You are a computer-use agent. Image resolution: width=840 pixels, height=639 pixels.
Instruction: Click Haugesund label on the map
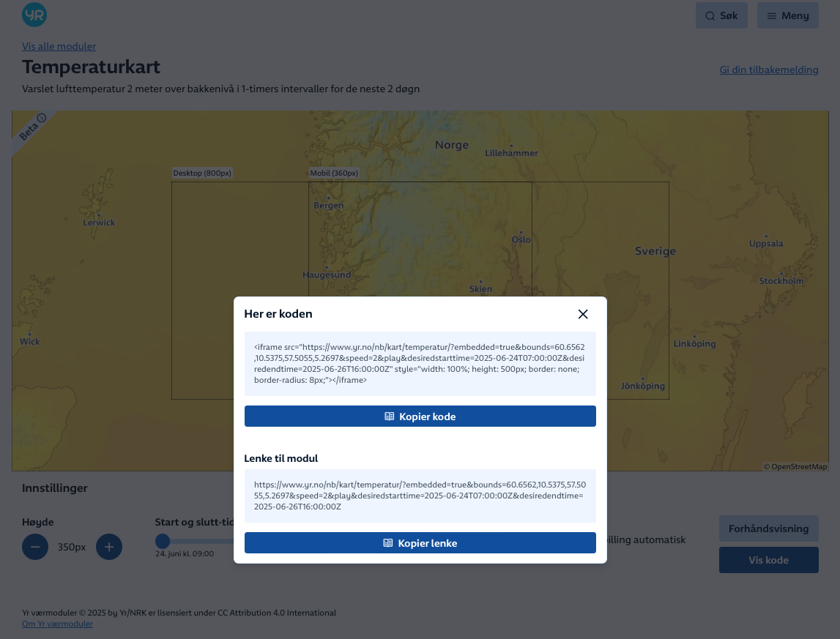[327, 274]
